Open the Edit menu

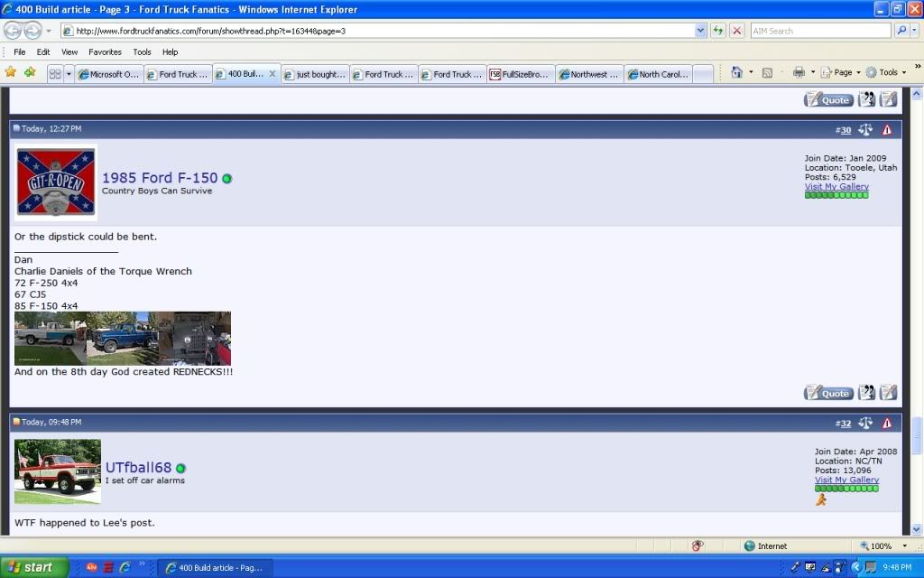point(43,51)
